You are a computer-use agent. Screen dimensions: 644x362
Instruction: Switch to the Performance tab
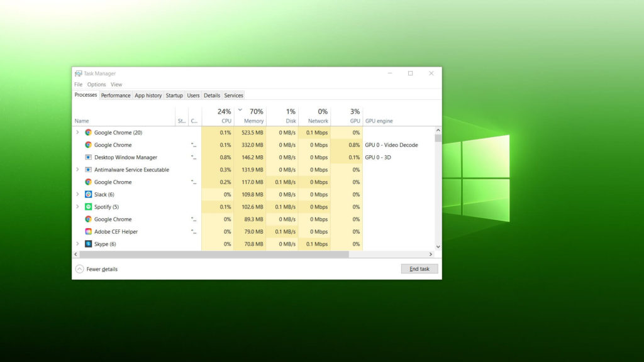116,95
